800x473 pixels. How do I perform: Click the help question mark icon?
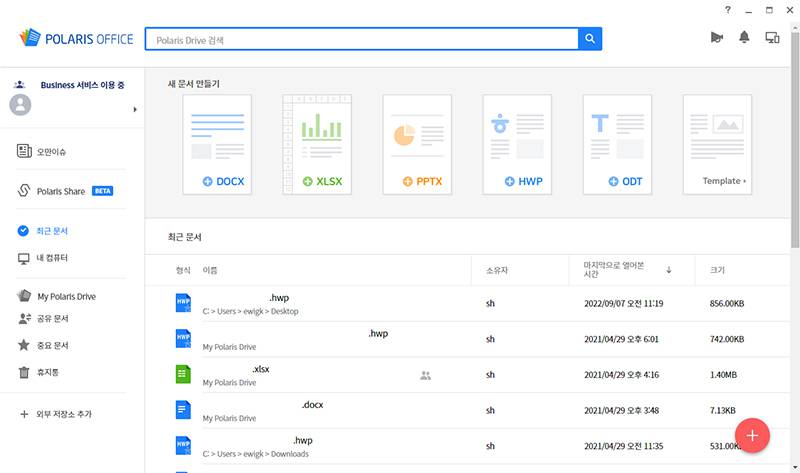(x=728, y=10)
